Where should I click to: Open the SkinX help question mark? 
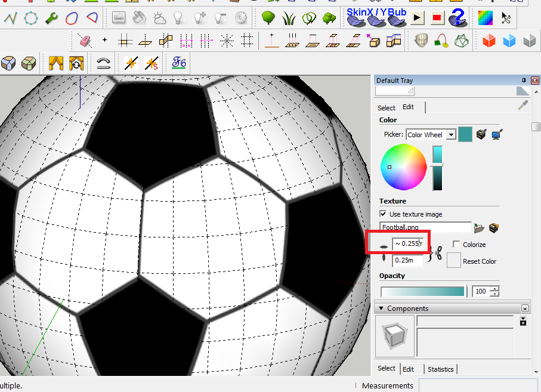pyautogui.click(x=458, y=17)
